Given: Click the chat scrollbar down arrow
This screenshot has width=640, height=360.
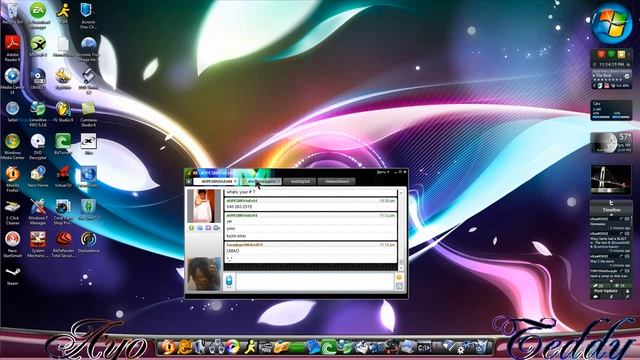Looking at the screenshot, I should click(401, 268).
